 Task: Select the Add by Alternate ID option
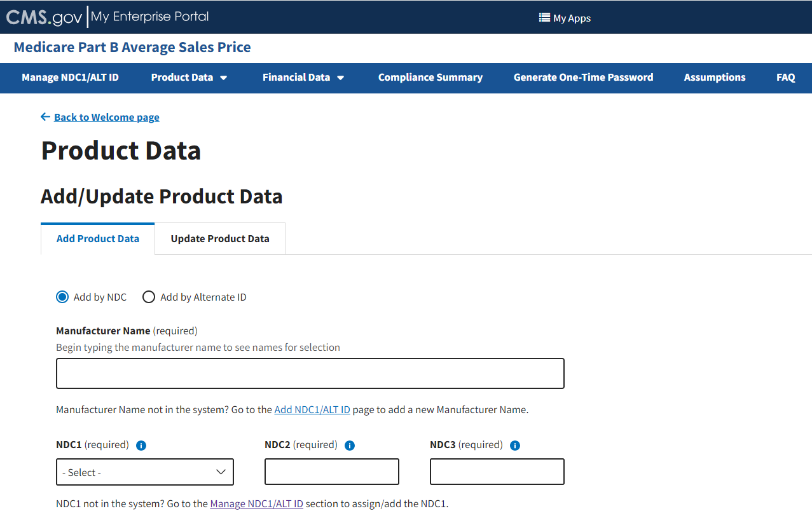tap(149, 297)
